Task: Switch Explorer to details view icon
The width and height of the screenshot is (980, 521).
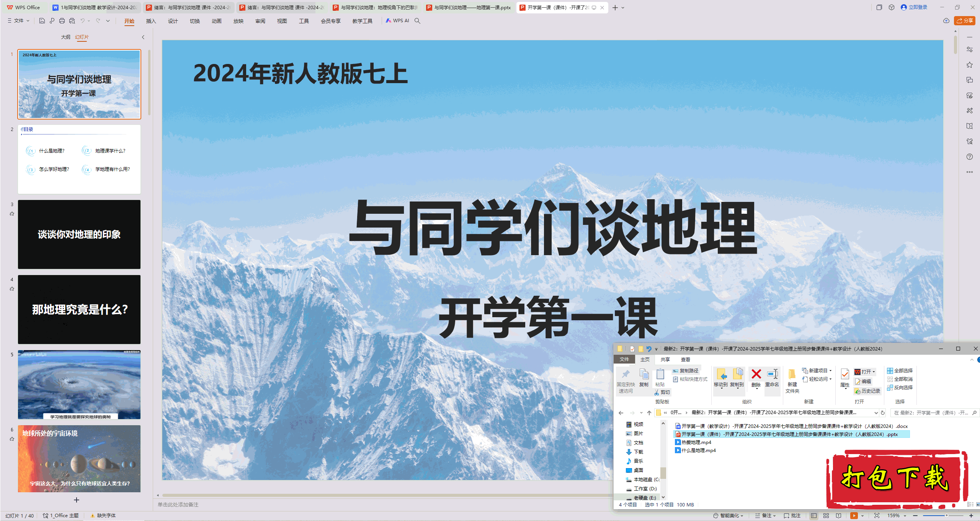Action: click(x=970, y=505)
